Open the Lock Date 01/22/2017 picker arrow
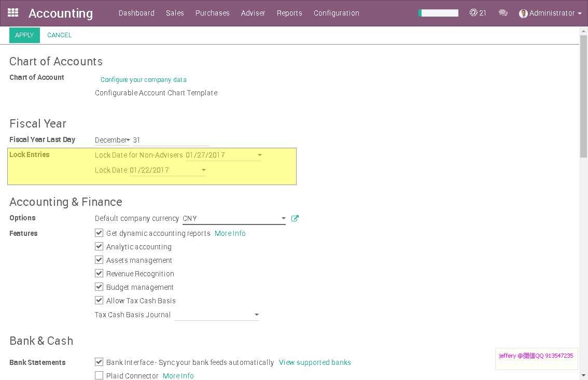This screenshot has height=380, width=588. (x=204, y=170)
